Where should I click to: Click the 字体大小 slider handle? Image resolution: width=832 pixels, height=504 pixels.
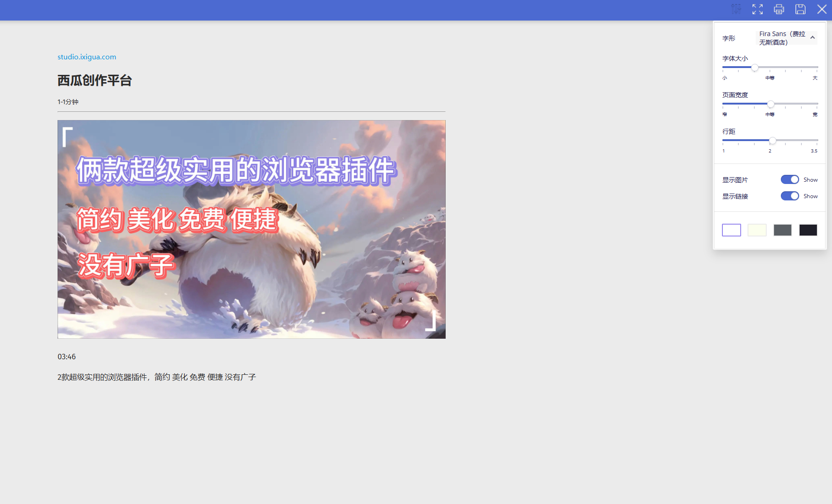tap(755, 68)
